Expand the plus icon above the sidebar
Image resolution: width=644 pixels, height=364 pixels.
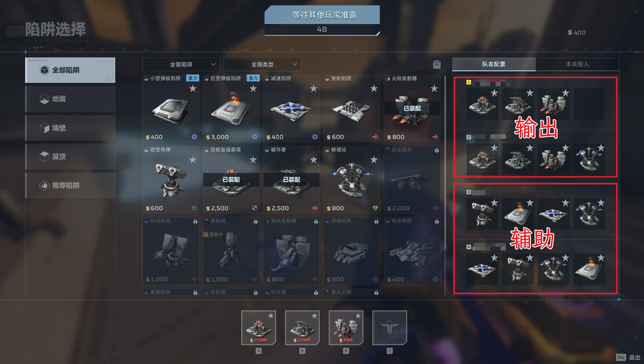25,52
